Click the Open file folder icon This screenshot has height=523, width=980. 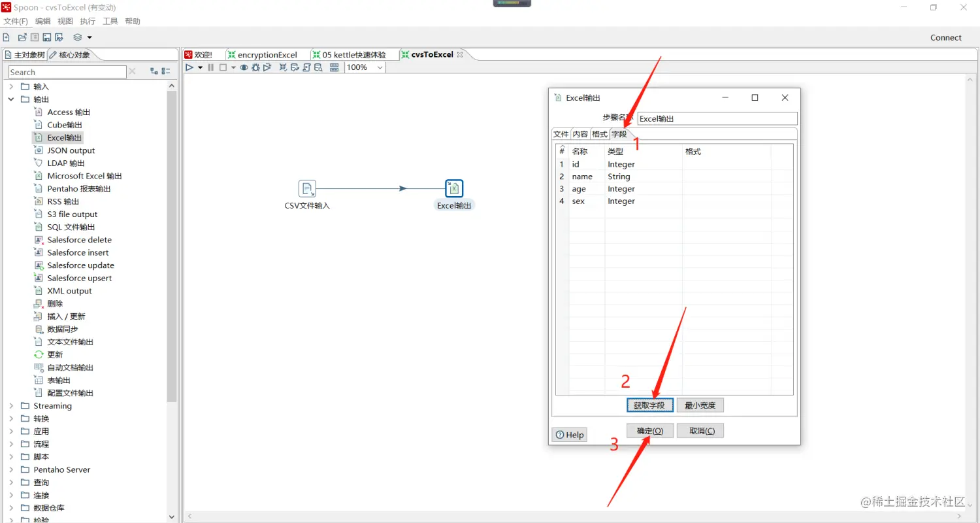[x=22, y=37]
